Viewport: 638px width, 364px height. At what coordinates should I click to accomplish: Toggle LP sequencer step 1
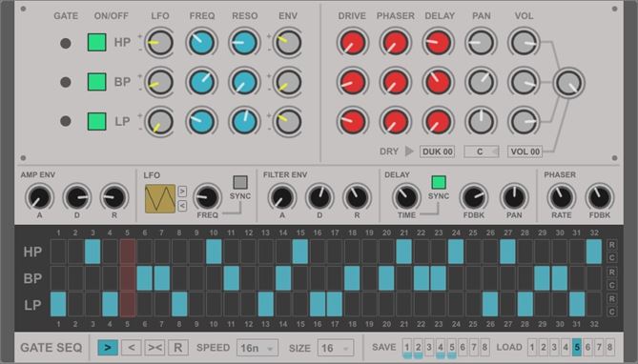(x=58, y=304)
